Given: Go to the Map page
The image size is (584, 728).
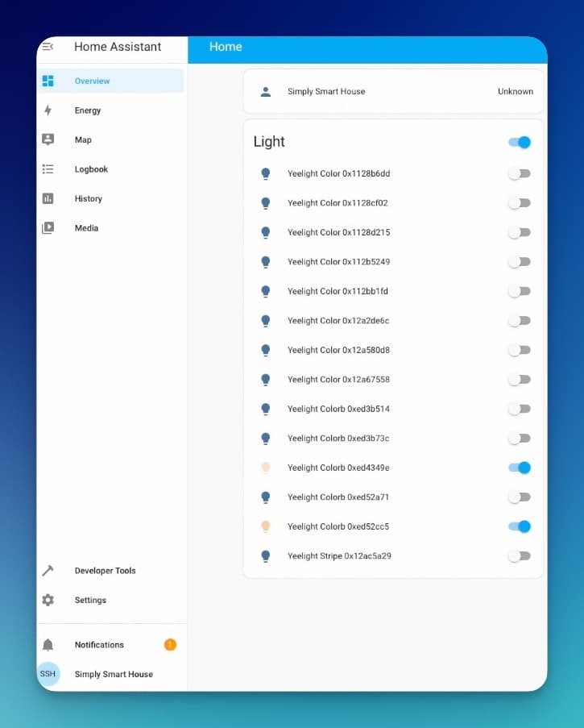Looking at the screenshot, I should (x=110, y=139).
